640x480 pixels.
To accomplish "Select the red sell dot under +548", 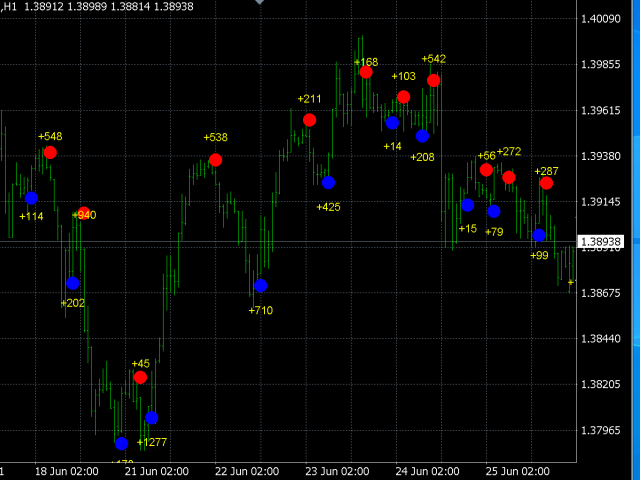I will (x=50, y=153).
